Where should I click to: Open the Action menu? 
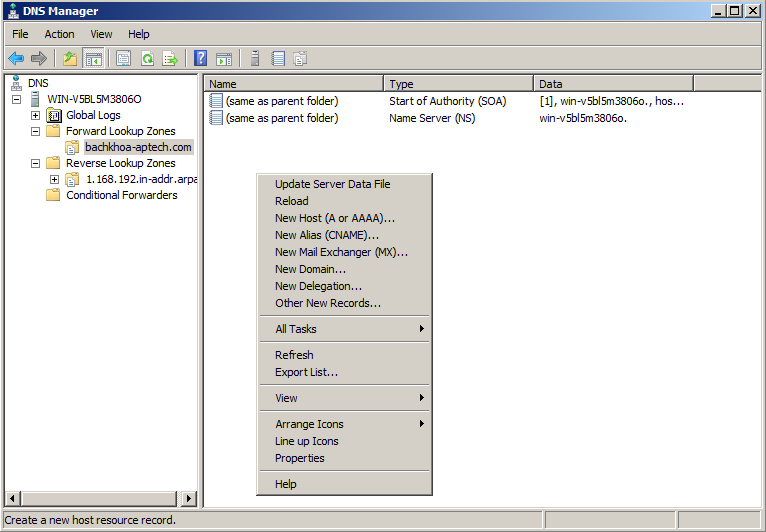click(x=59, y=34)
